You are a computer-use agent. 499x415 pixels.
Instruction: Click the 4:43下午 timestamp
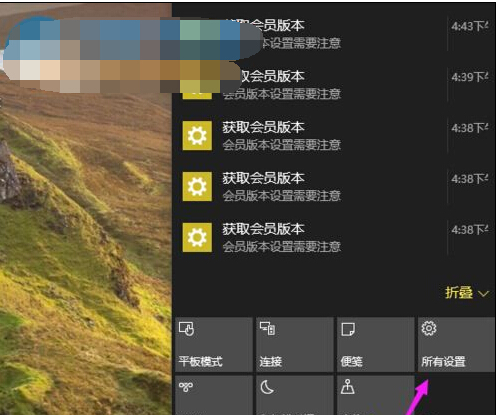[x=470, y=26]
